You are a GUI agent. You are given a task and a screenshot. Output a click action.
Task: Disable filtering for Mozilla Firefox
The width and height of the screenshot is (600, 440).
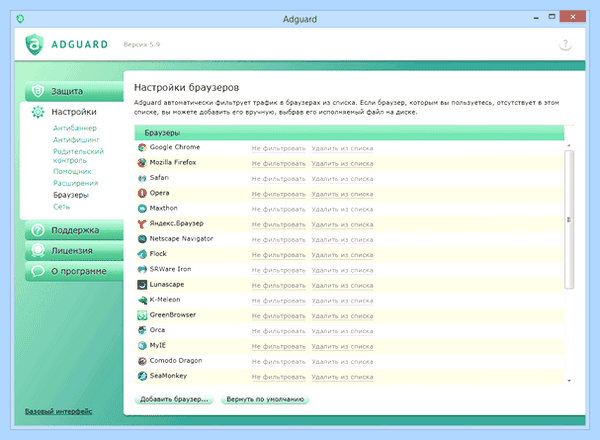279,164
